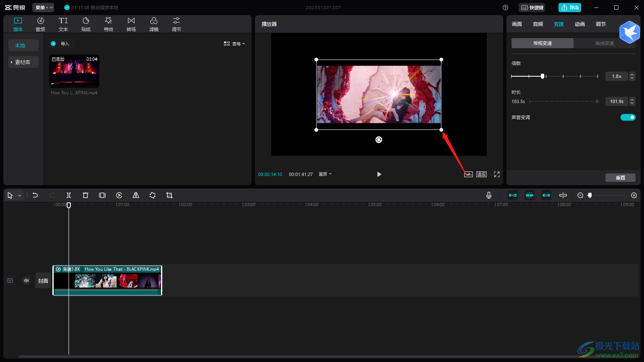Open the 音频 audio tab in top toolbar

(40, 24)
